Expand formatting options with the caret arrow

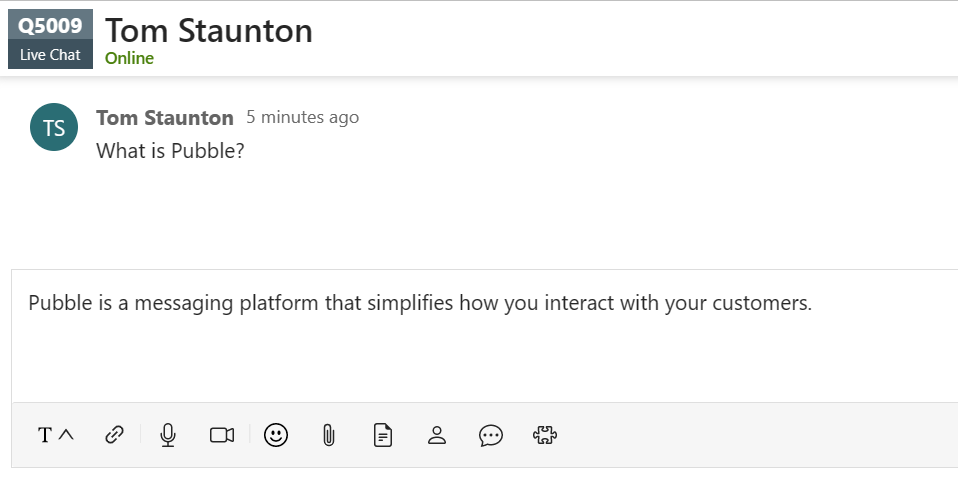[67, 434]
